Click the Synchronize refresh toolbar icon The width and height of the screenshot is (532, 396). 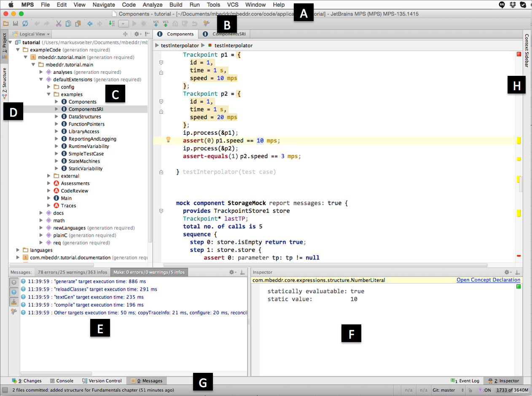[25, 24]
